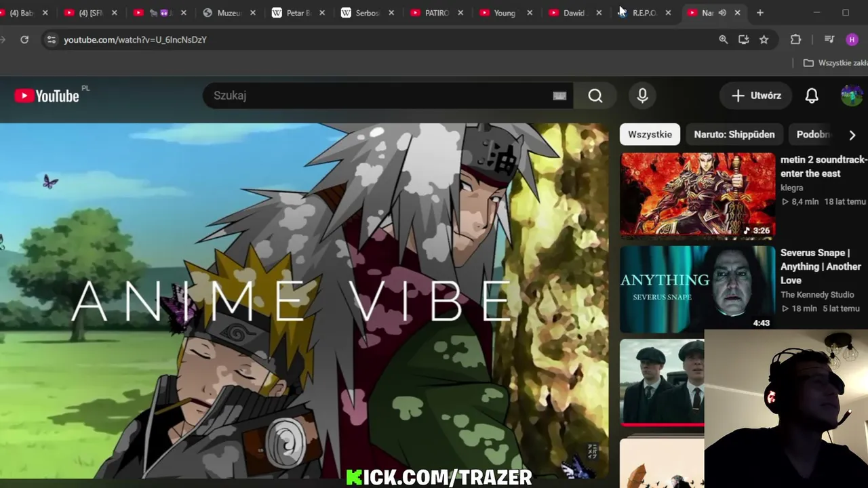Open the YouTube account avatar menu
Screen dimensions: 868x488
click(x=851, y=96)
